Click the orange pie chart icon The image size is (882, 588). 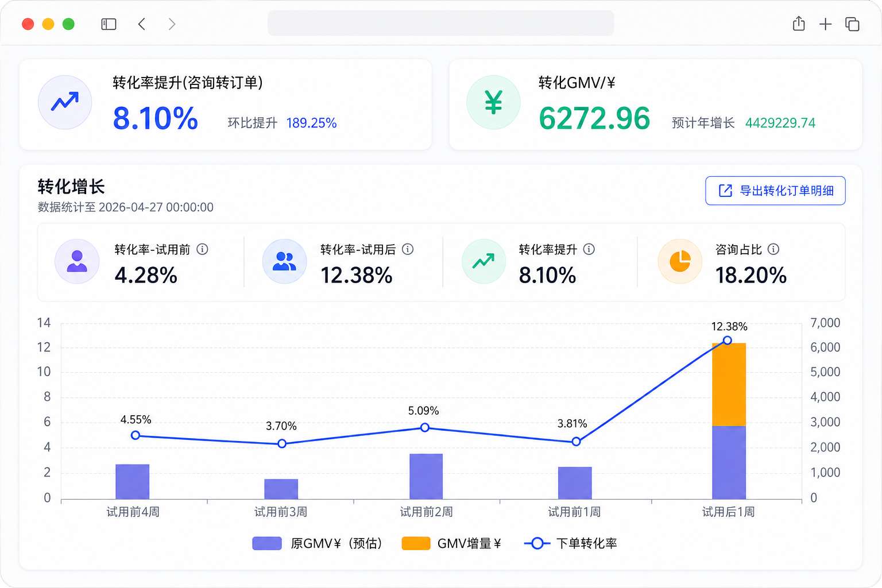680,261
